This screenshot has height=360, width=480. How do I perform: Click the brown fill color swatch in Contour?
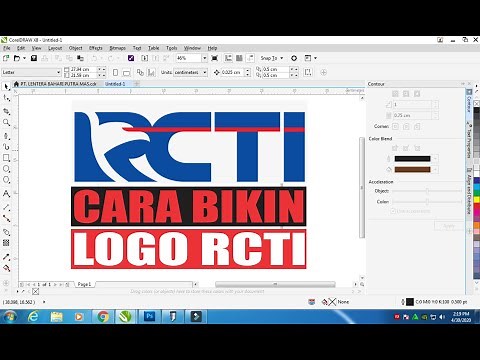[412, 170]
